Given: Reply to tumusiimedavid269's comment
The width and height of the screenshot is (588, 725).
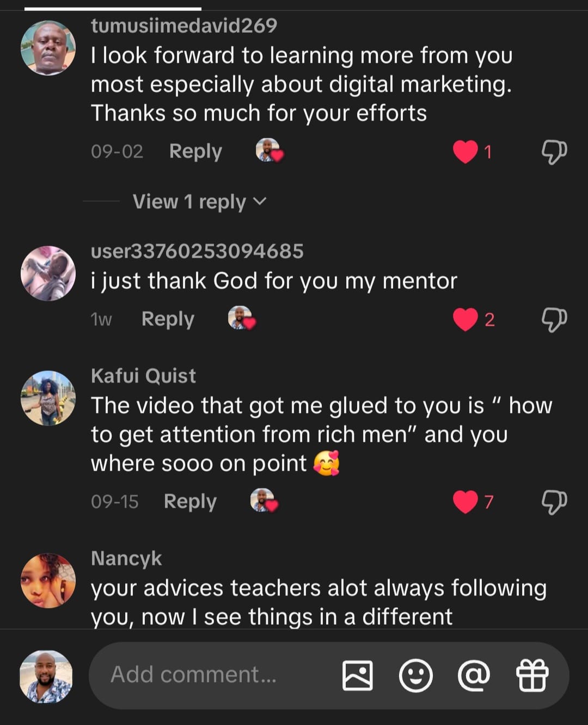Looking at the screenshot, I should [x=195, y=151].
